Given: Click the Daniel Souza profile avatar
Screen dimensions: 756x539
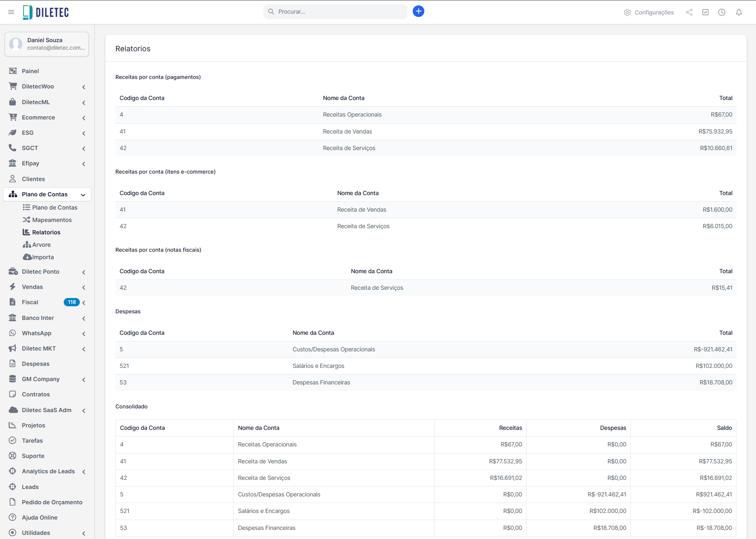Looking at the screenshot, I should pyautogui.click(x=16, y=44).
